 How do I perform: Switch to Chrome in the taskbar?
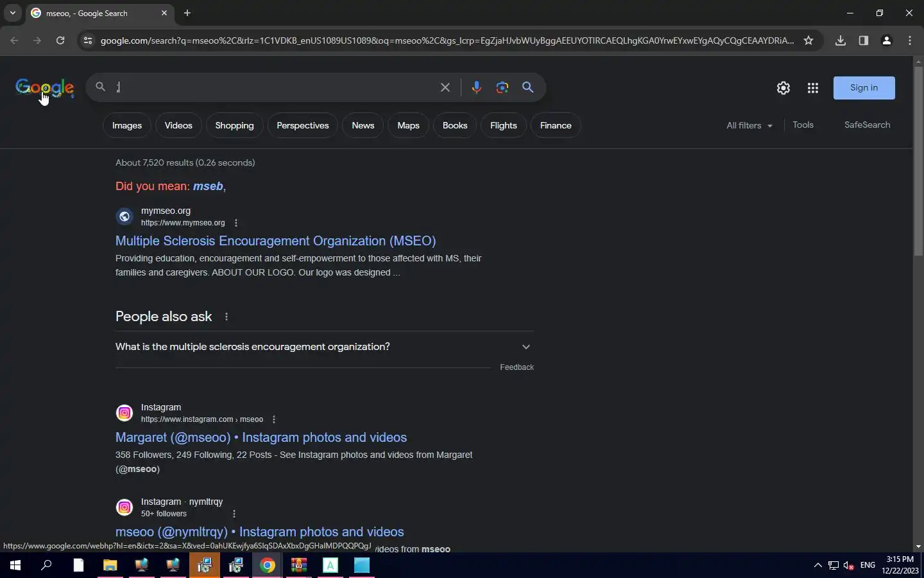click(x=268, y=565)
